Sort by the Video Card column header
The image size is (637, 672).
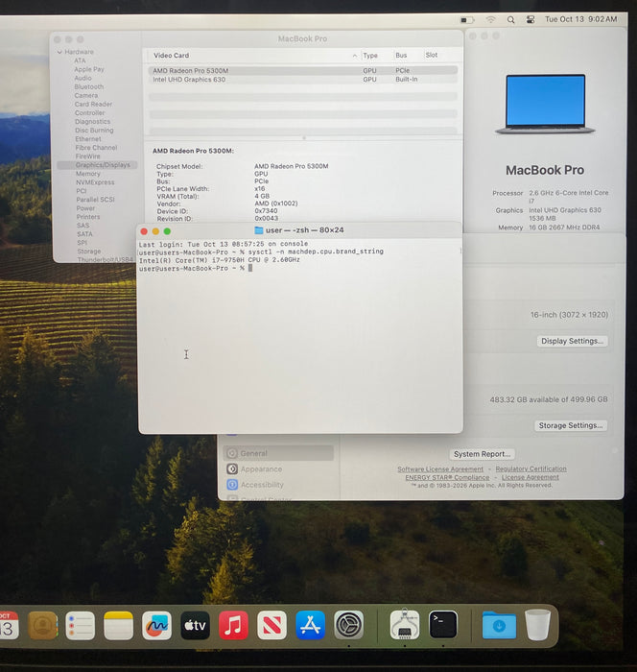point(252,56)
